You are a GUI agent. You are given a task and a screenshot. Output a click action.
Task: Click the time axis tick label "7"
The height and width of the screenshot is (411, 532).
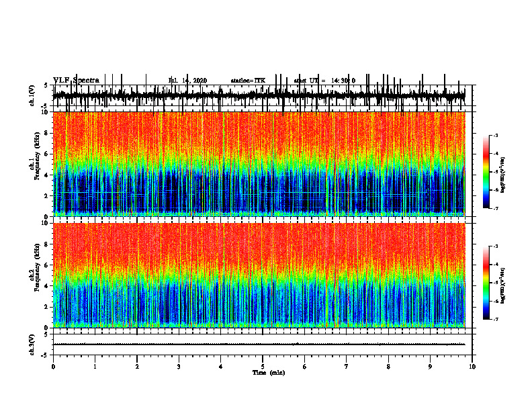point(347,367)
